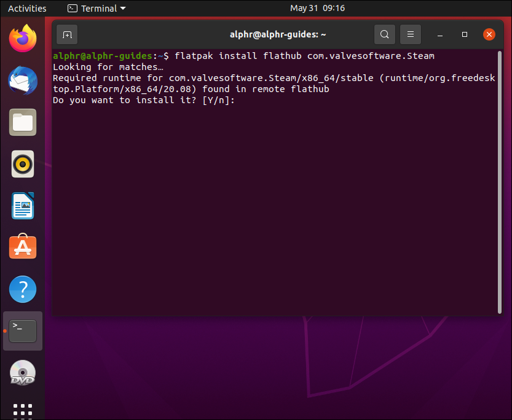Open a new terminal tab
The width and height of the screenshot is (512, 420).
tap(67, 34)
